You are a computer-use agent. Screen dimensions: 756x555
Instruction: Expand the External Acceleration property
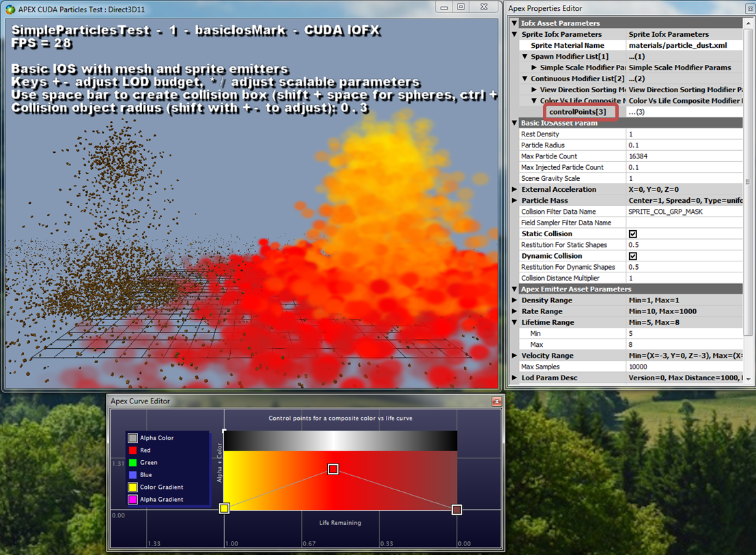(514, 189)
